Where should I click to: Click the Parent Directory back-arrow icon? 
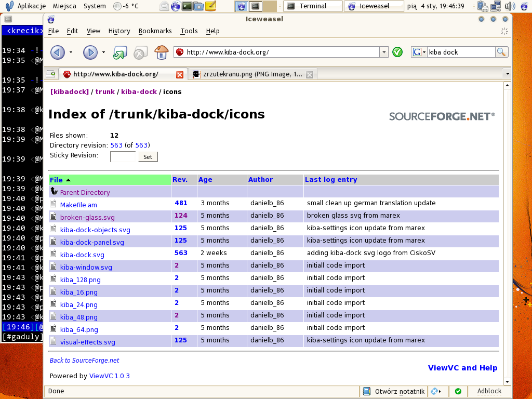coord(54,191)
